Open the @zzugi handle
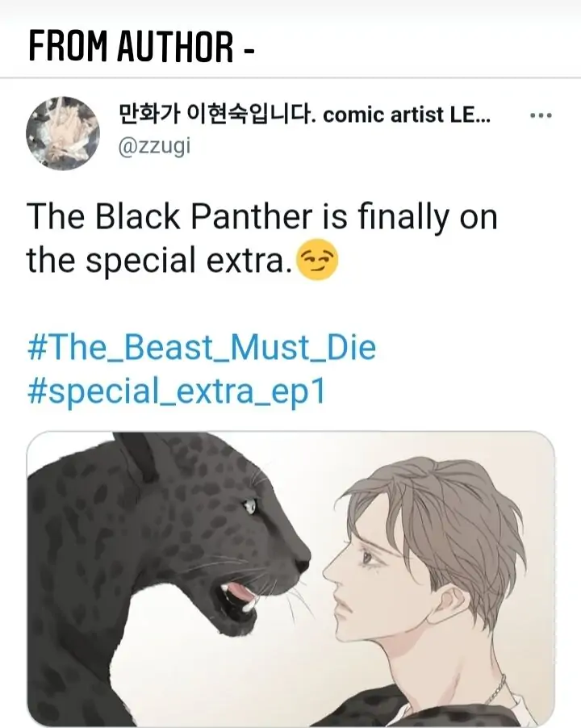 [154, 147]
